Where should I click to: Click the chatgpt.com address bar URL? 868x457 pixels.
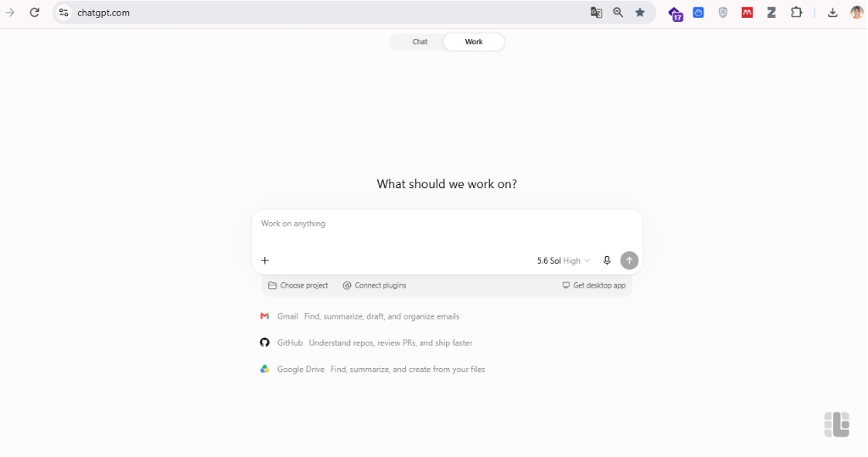[103, 13]
